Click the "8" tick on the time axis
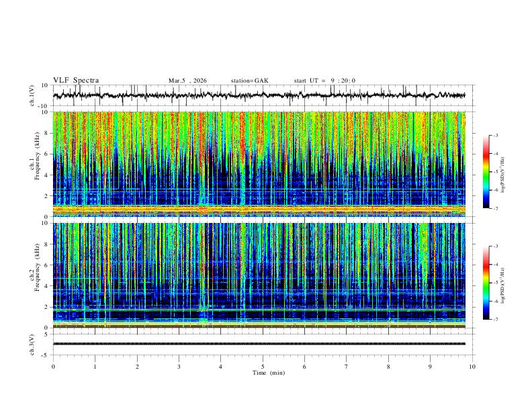Screen dimensions: 532x411 388,367
